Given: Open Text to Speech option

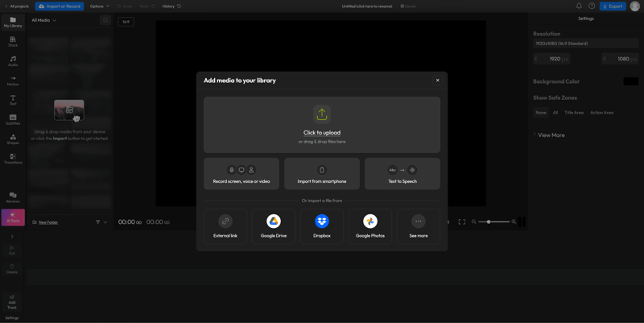Looking at the screenshot, I should (402, 174).
